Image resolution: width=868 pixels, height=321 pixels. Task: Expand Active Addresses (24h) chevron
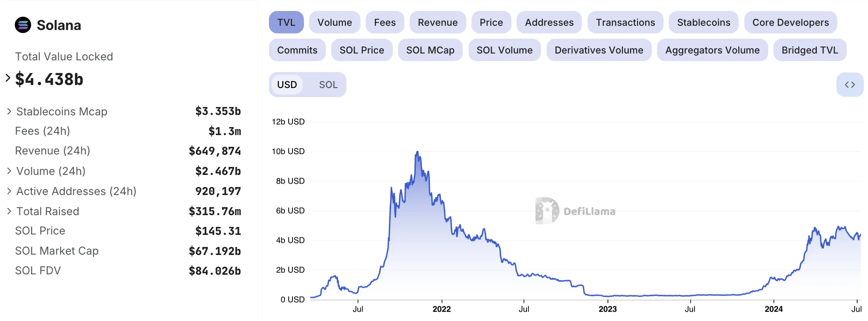pos(9,191)
